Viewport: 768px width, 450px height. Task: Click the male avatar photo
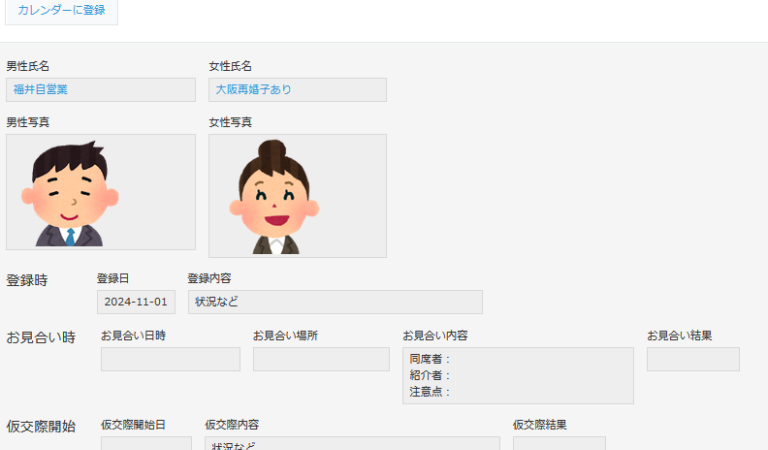(100, 192)
